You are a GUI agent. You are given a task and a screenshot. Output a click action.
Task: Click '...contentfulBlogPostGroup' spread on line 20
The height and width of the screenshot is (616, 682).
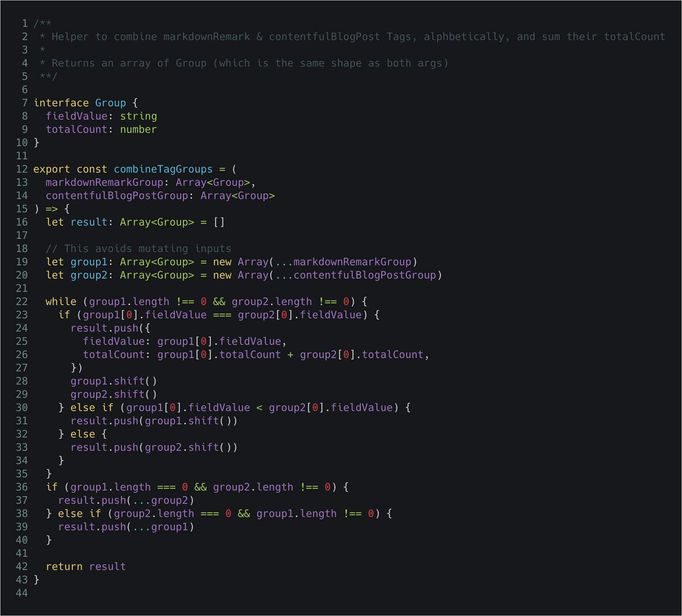(x=355, y=275)
